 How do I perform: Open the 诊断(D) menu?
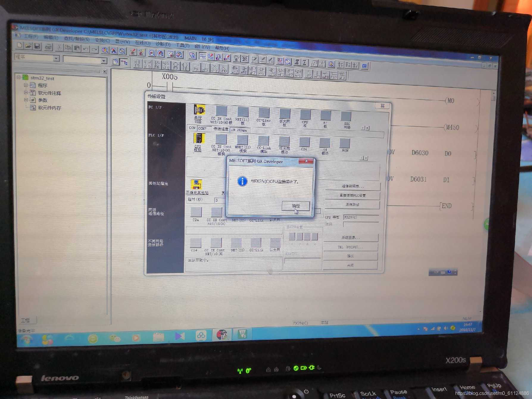pos(163,44)
